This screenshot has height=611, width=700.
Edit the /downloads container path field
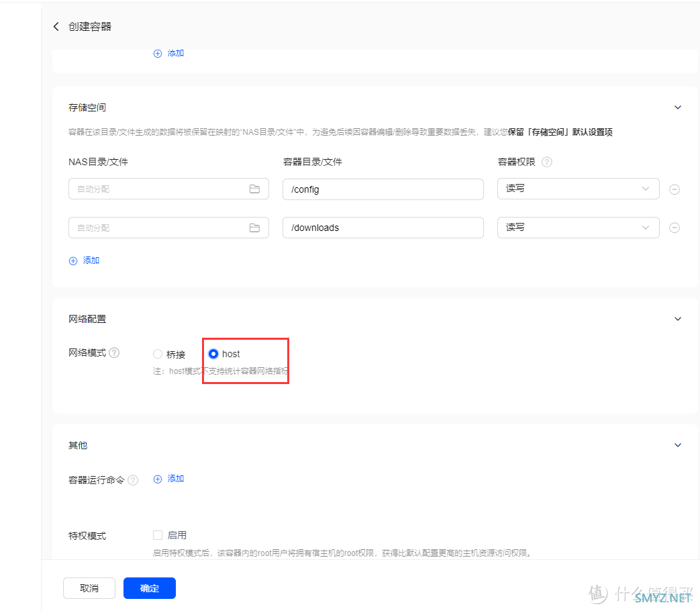pos(383,228)
